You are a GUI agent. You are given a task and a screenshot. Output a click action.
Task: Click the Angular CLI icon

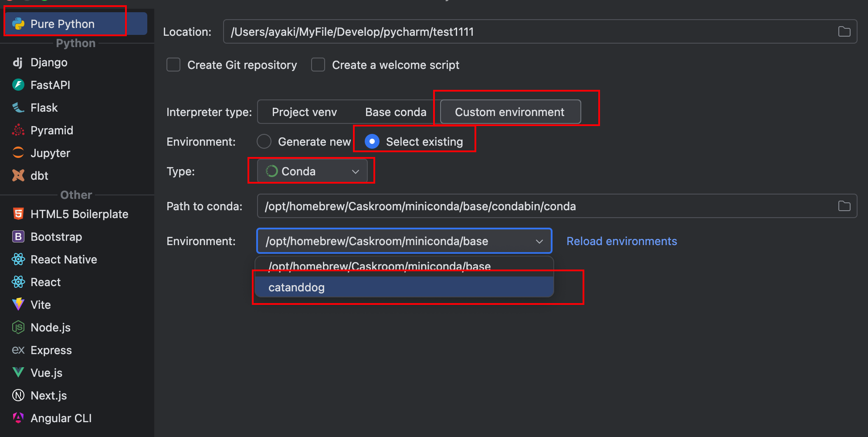pos(18,418)
